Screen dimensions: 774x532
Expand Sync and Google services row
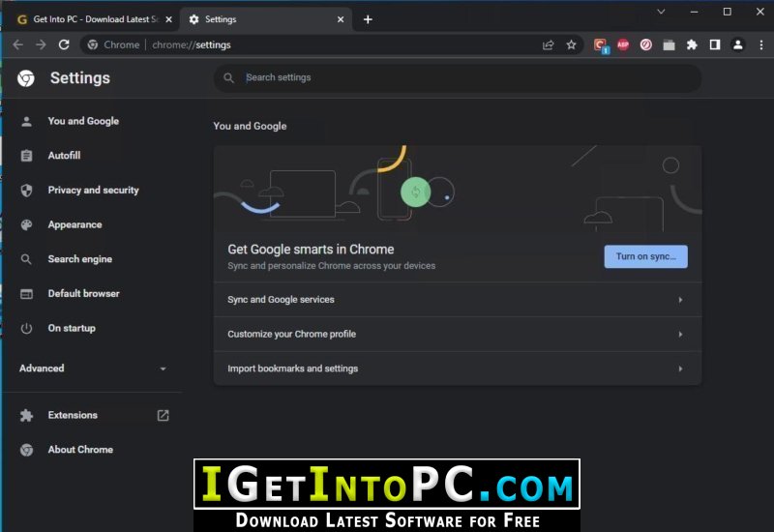[458, 300]
